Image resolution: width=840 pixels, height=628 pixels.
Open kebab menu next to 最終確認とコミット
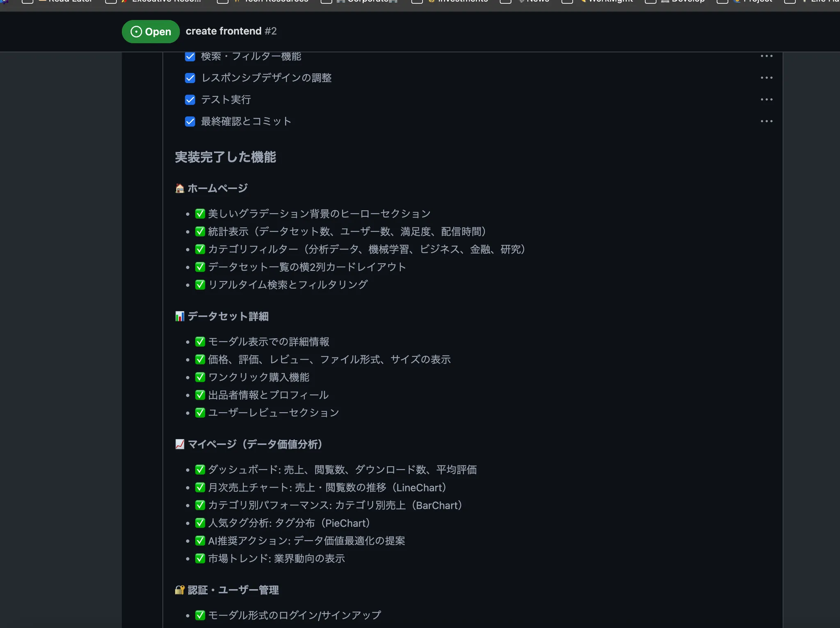click(767, 121)
